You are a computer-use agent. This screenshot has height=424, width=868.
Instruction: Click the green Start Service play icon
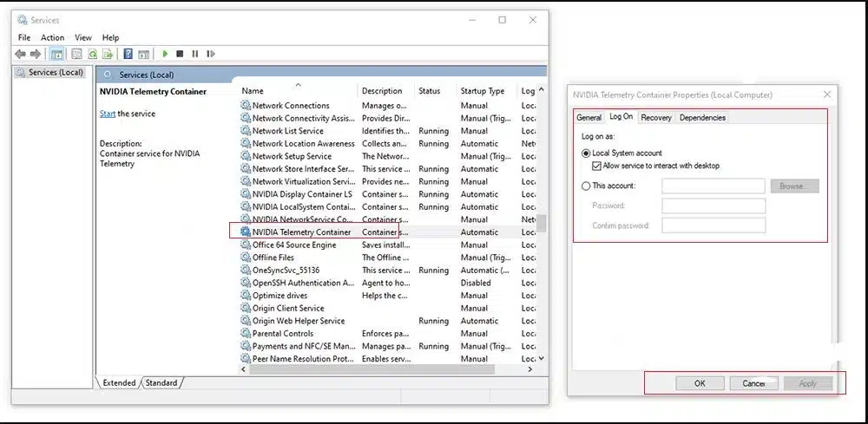[165, 54]
